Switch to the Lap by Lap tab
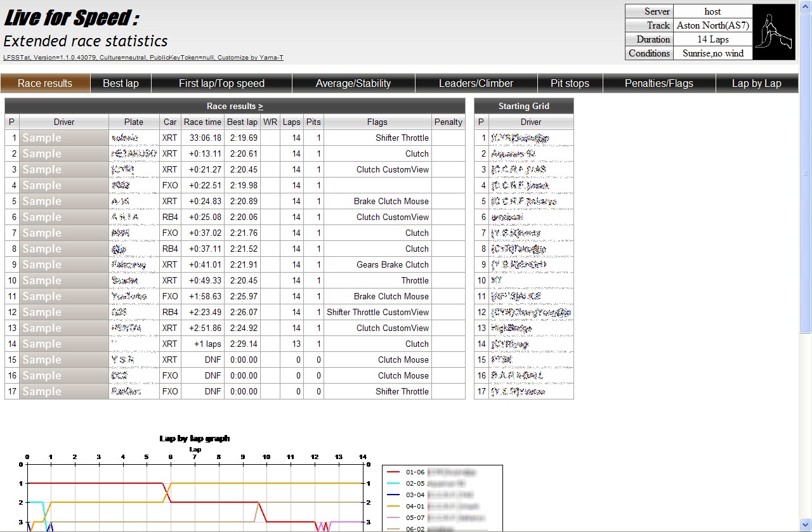 pos(757,83)
